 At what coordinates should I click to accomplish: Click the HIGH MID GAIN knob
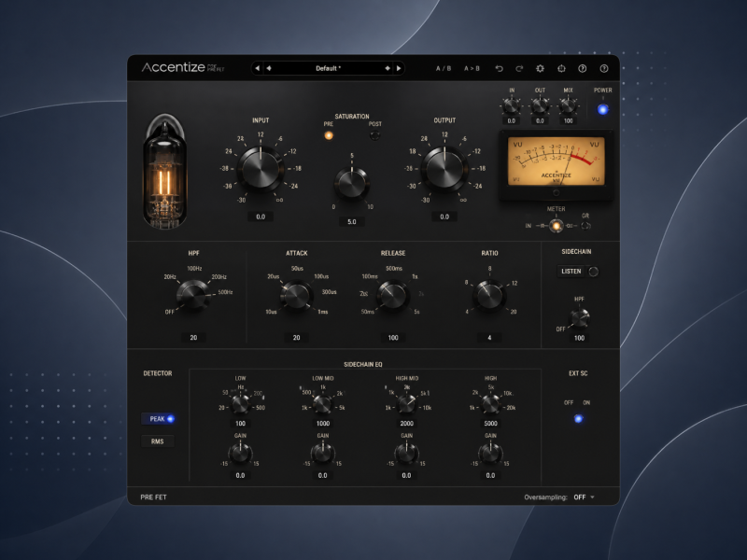click(406, 454)
